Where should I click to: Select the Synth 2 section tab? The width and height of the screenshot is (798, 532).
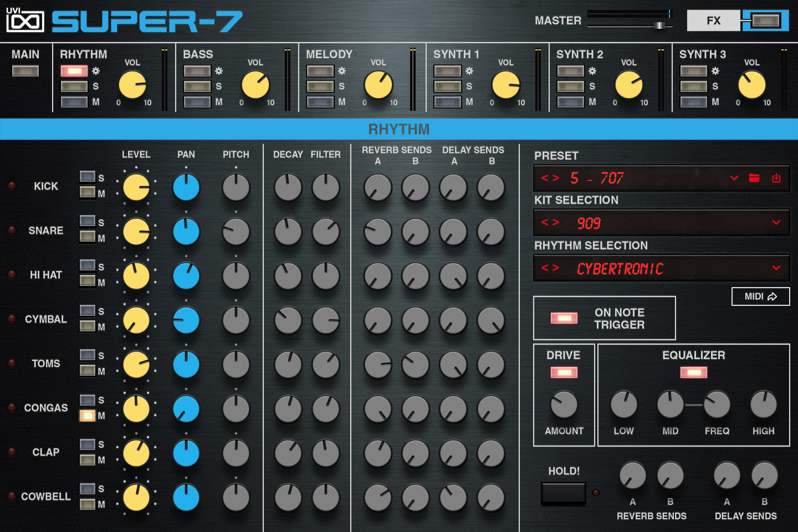580,54
